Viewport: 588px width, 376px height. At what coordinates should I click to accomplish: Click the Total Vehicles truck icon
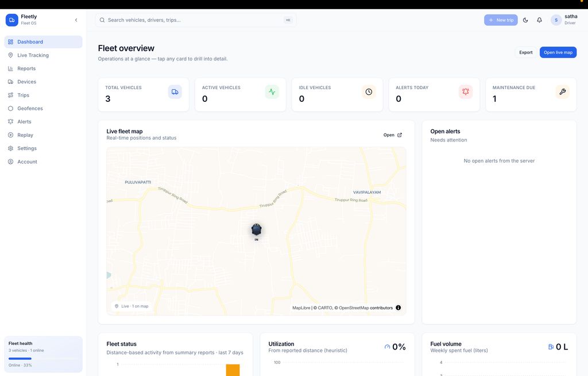pyautogui.click(x=175, y=92)
